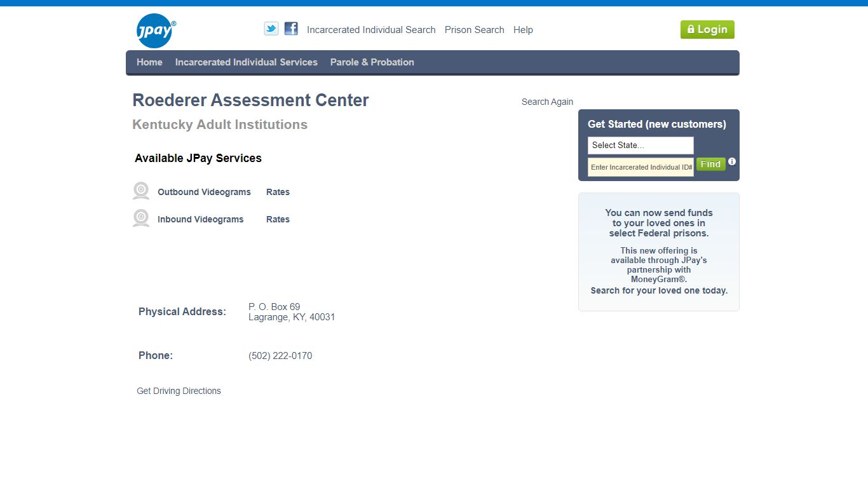This screenshot has height=488, width=868.
Task: Click the 'Available JPay Services' heading
Action: [198, 158]
